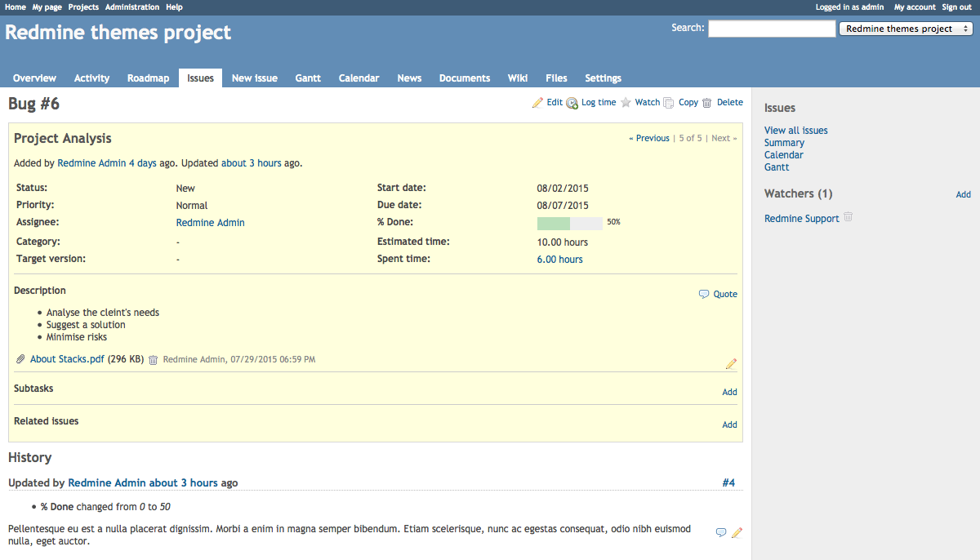Click the Watch star icon
Image resolution: width=980 pixels, height=560 pixels.
pos(626,103)
